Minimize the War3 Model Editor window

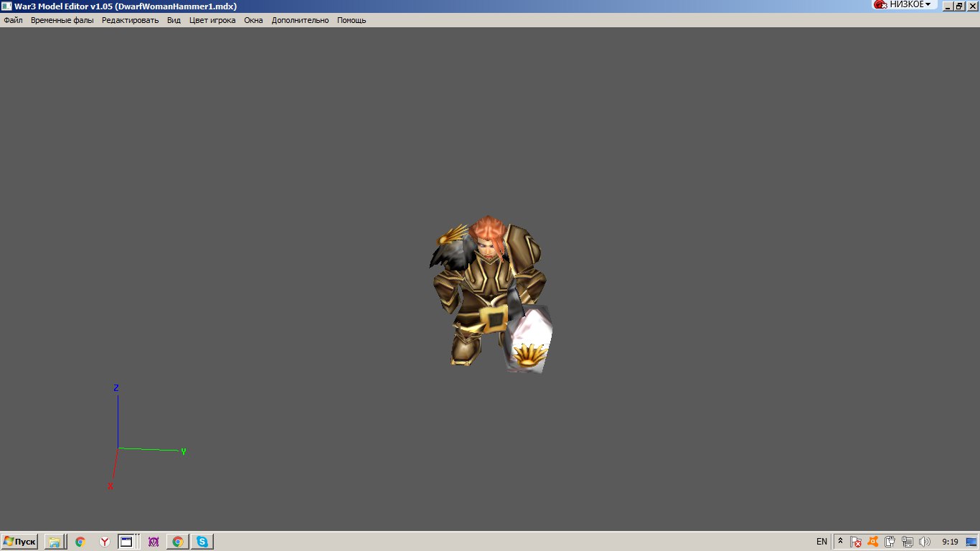pos(948,6)
